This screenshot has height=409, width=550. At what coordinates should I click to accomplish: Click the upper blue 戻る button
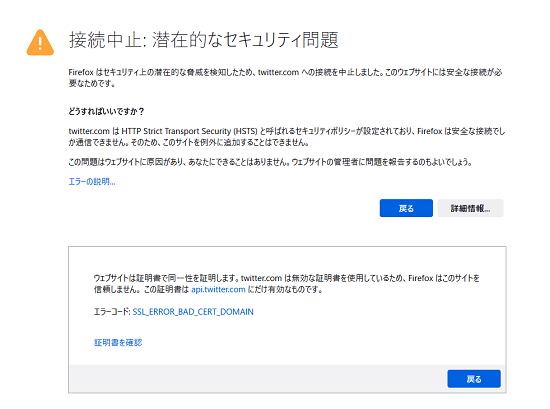tap(406, 208)
